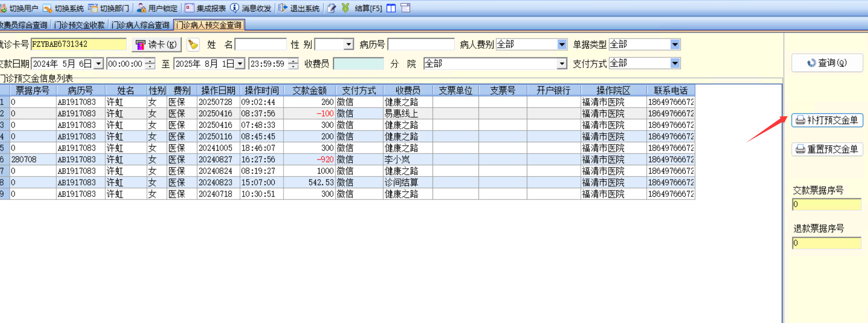Open the 门诊预交金收款 tab
This screenshot has height=323, width=868.
[x=79, y=25]
